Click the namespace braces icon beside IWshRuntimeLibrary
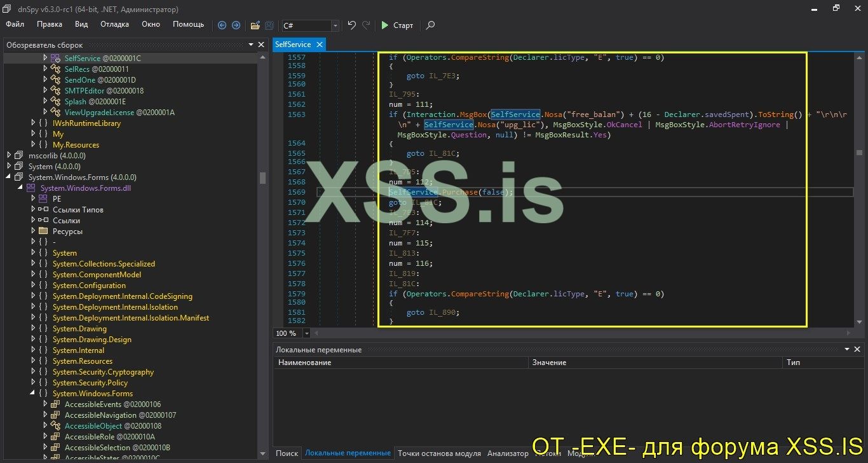 43,123
